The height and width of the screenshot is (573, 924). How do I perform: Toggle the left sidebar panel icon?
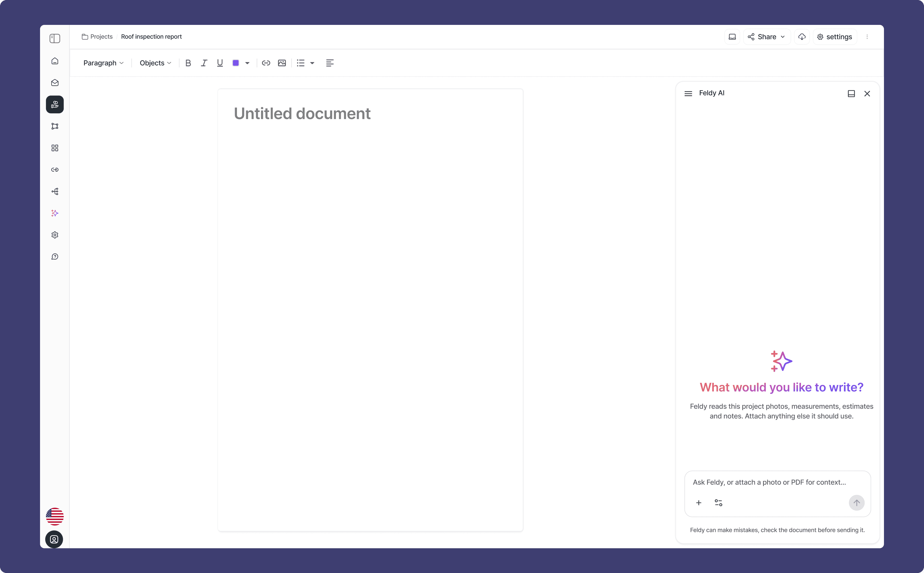tap(55, 38)
